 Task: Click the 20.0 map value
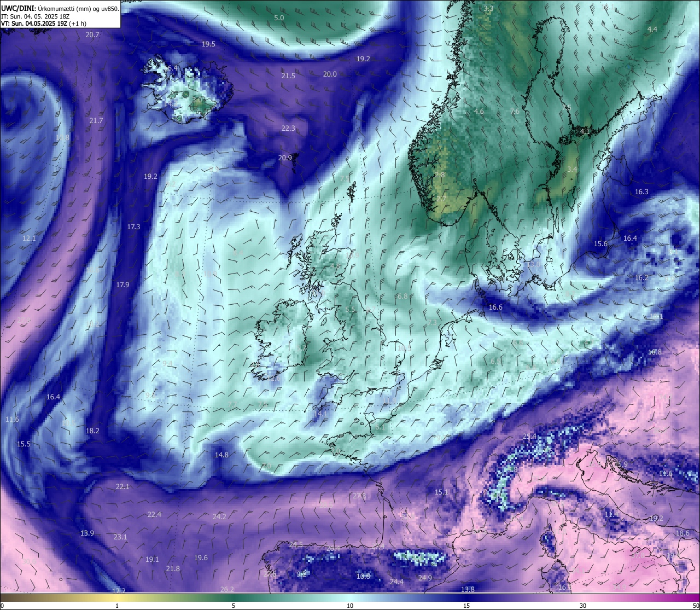click(x=330, y=74)
